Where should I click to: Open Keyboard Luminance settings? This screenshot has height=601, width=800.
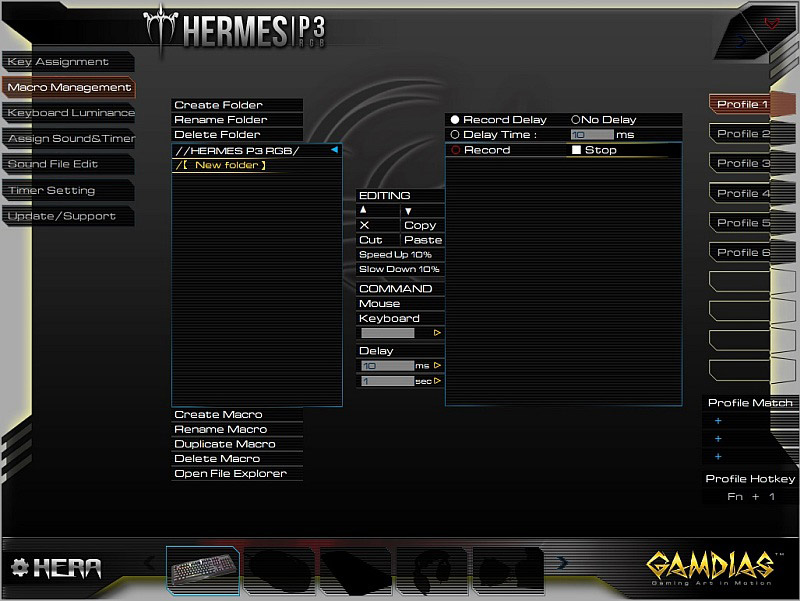(69, 113)
